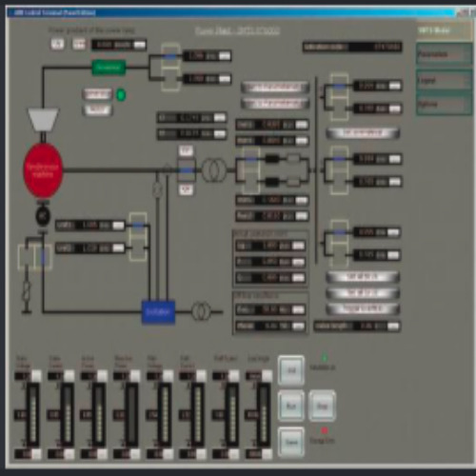Toggle the field breaker above the grounding resistor
The height and width of the screenshot is (476, 476).
(35, 257)
